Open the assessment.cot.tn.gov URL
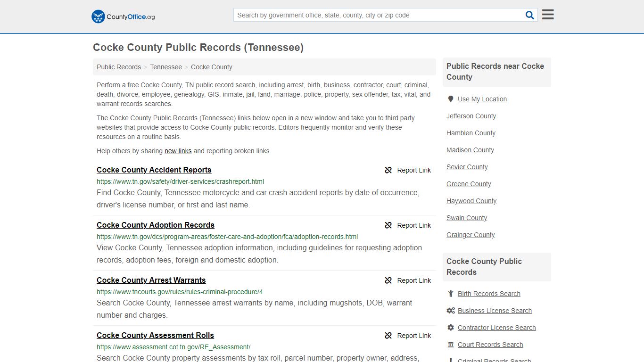644x362 pixels. coord(173,347)
